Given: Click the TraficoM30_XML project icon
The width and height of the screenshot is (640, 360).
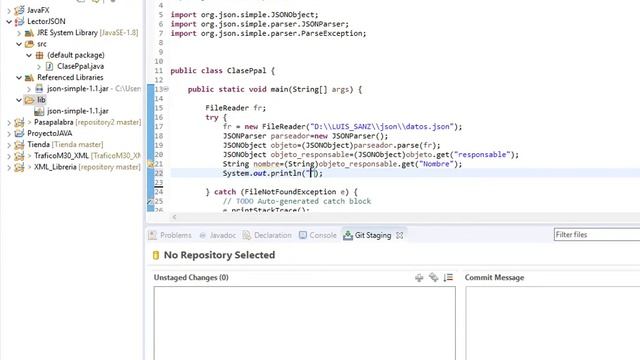Looking at the screenshot, I should [19, 156].
